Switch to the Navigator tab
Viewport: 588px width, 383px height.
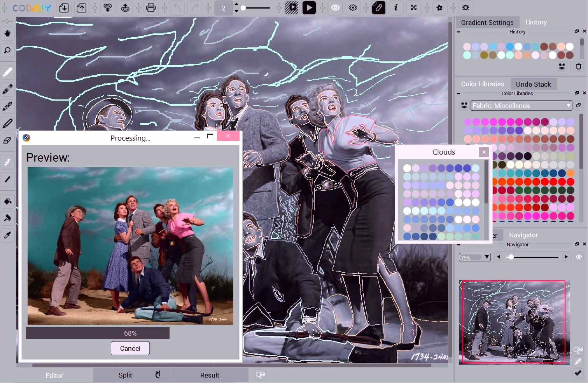pos(523,235)
